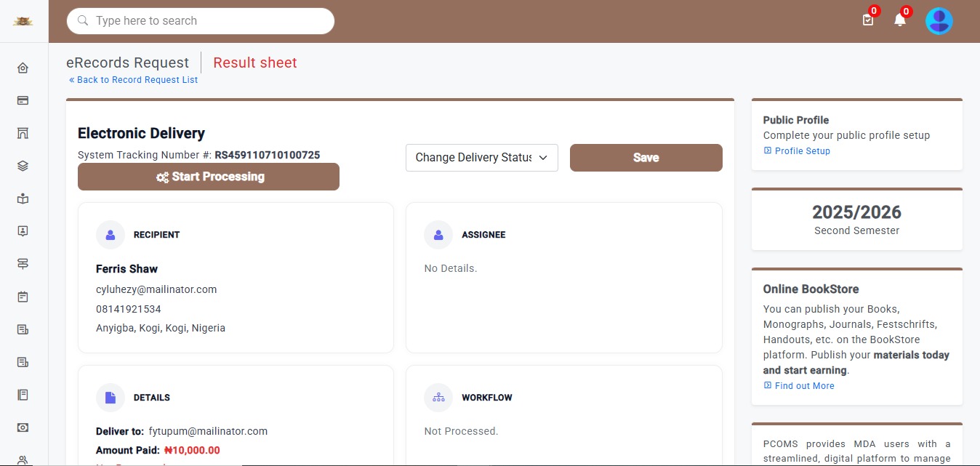Screen dimensions: 980x466
Task: Open the book reader sidebar icon
Action: 23,198
